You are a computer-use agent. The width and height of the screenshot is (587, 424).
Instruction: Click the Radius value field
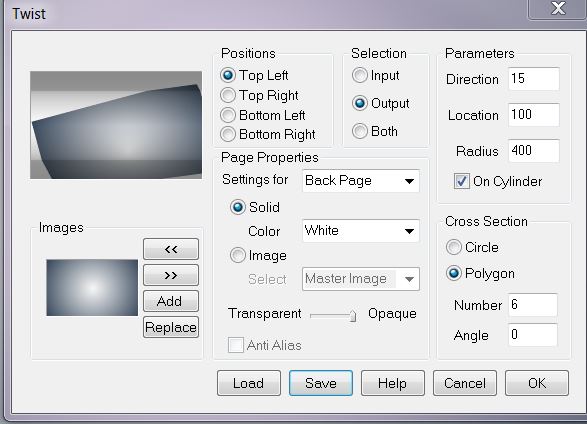(533, 151)
